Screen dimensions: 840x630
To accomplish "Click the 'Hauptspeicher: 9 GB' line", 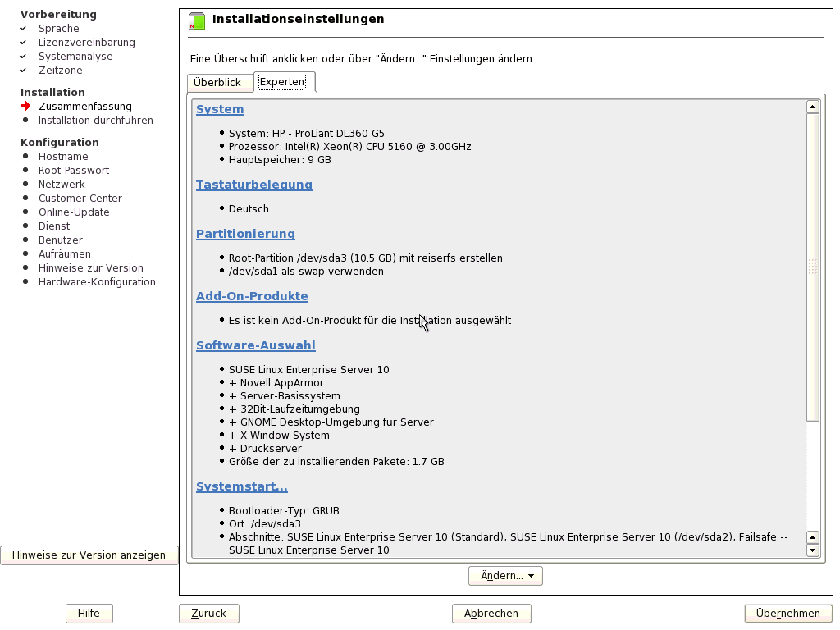I will [280, 160].
